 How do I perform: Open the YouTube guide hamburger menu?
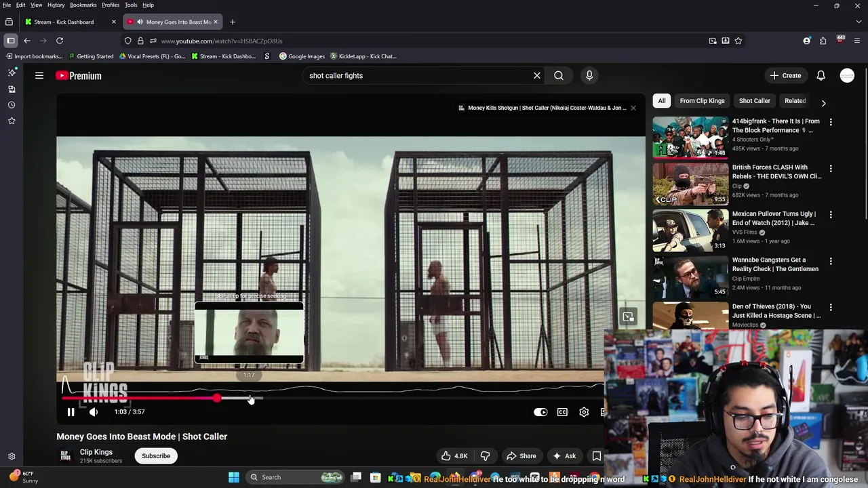click(x=39, y=76)
